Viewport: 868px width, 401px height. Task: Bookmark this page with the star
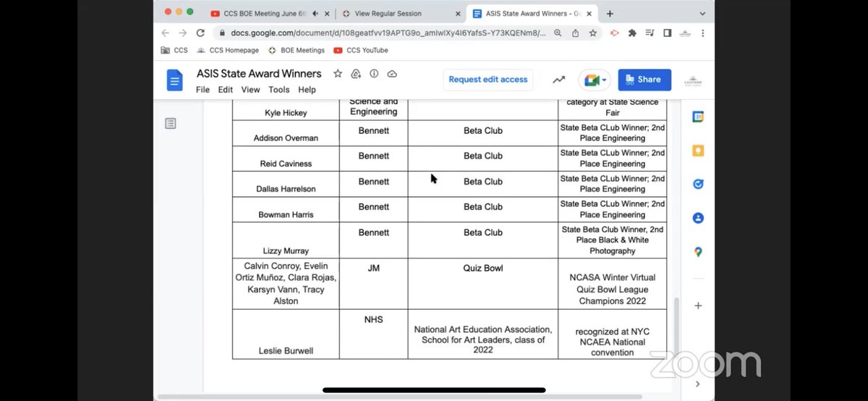pos(592,33)
